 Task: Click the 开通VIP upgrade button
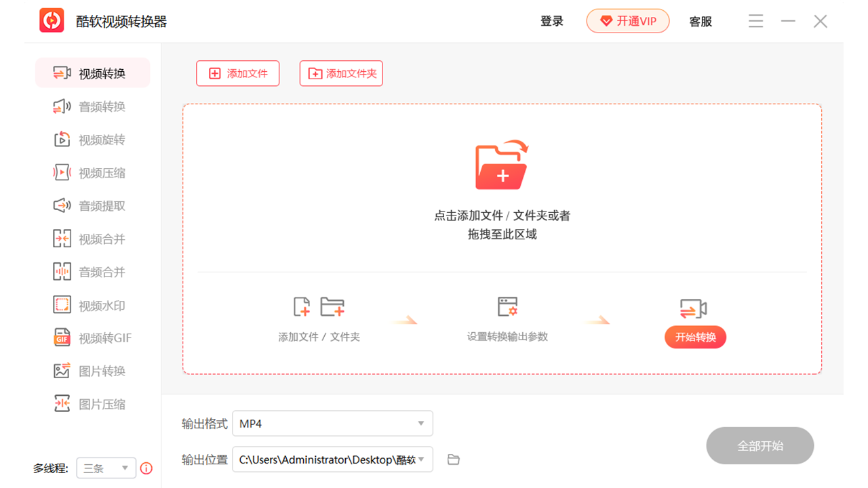627,21
